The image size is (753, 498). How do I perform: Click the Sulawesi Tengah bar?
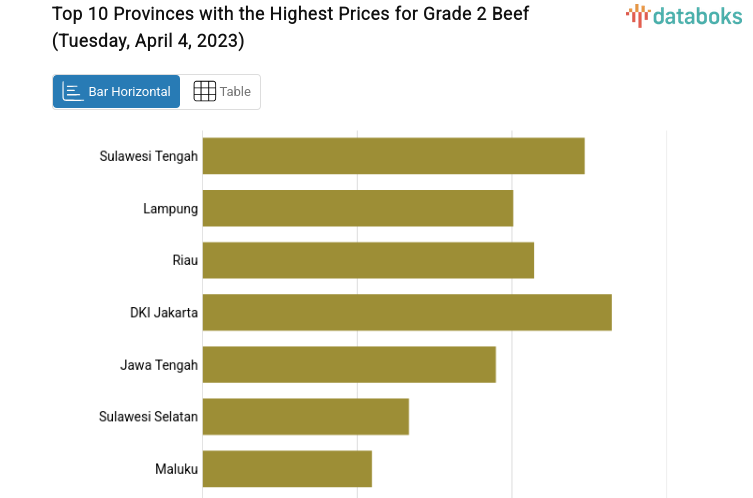click(x=393, y=156)
